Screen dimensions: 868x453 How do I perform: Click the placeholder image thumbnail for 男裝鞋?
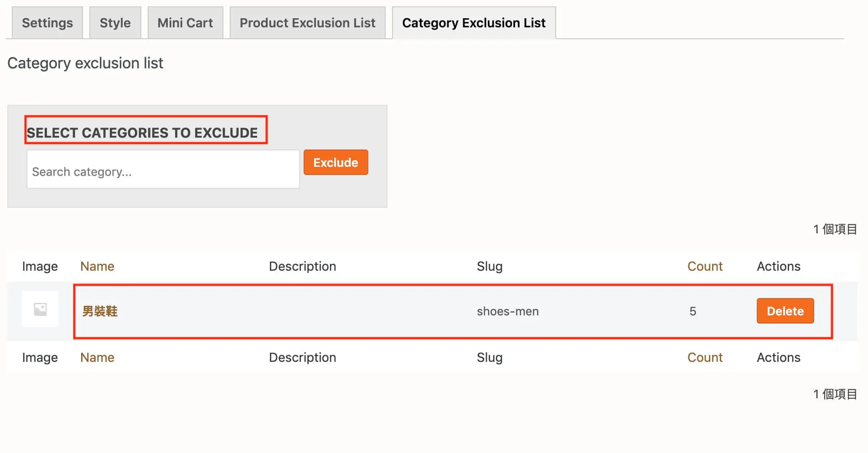pos(40,309)
